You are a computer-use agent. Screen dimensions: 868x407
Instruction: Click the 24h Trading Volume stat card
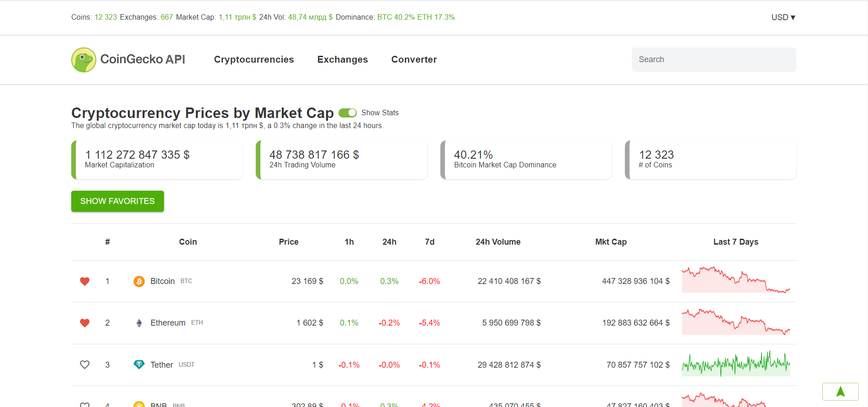(x=341, y=160)
